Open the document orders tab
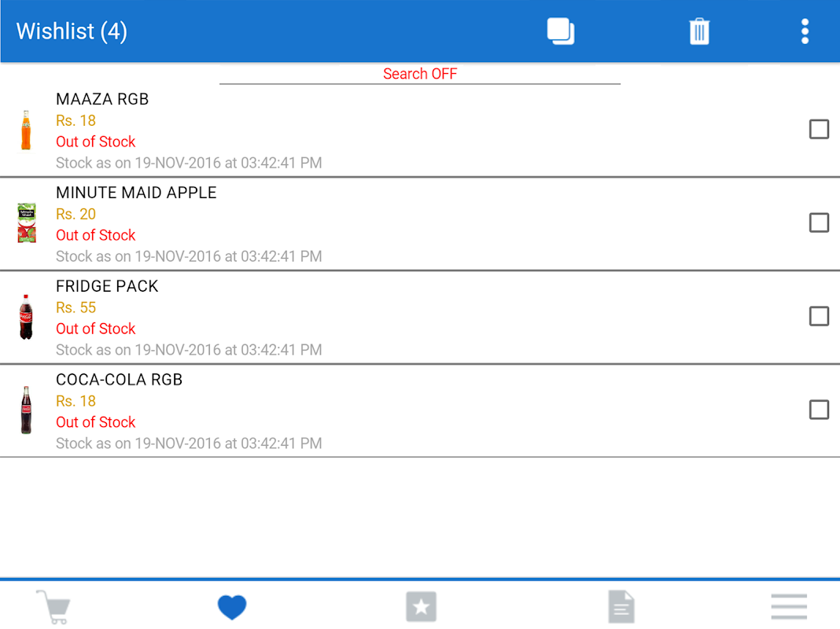Viewport: 840px width, 629px height. [621, 606]
